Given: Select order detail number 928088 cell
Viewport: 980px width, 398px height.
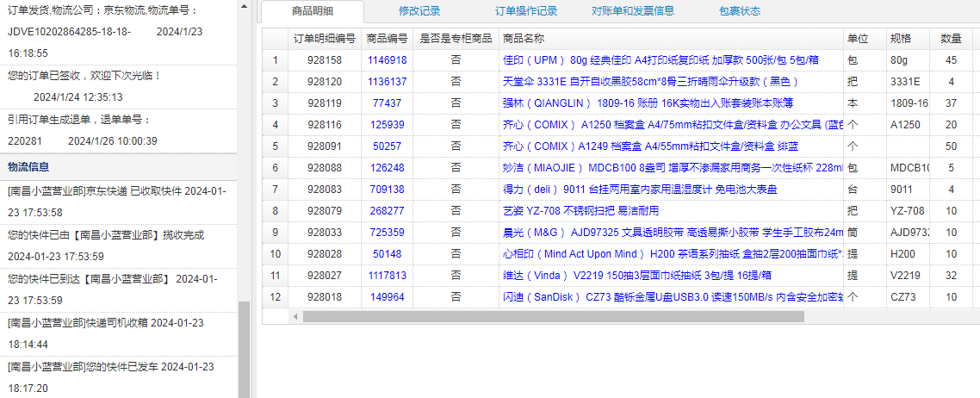Looking at the screenshot, I should pos(325,167).
